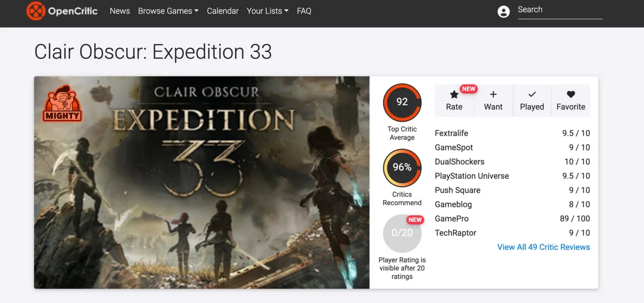This screenshot has width=644, height=303.
Task: Click the Rate star icon
Action: pyautogui.click(x=454, y=95)
